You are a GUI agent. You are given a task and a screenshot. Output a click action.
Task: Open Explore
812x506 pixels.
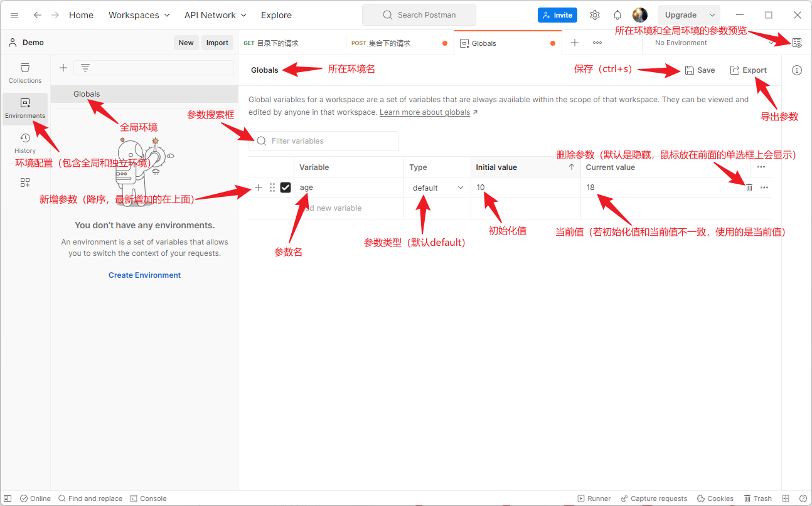tap(276, 15)
